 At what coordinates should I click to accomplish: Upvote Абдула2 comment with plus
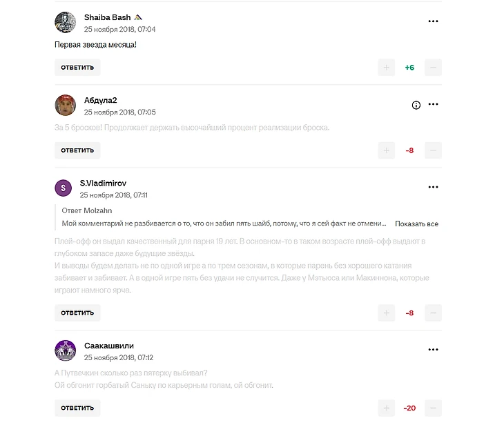tap(387, 150)
